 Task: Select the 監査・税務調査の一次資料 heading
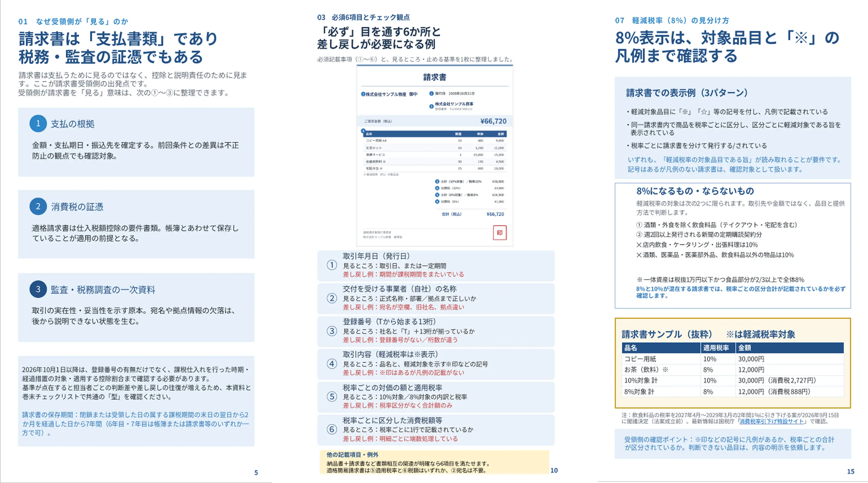(x=103, y=289)
